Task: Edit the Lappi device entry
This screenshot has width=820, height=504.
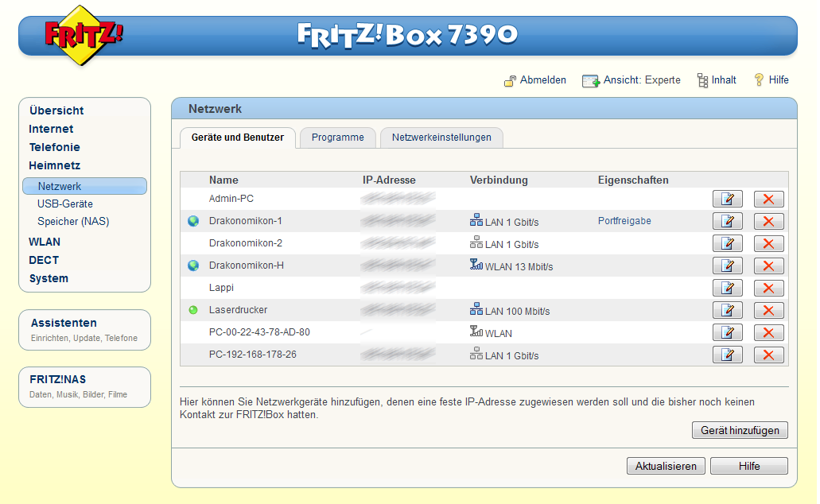Action: (x=728, y=288)
